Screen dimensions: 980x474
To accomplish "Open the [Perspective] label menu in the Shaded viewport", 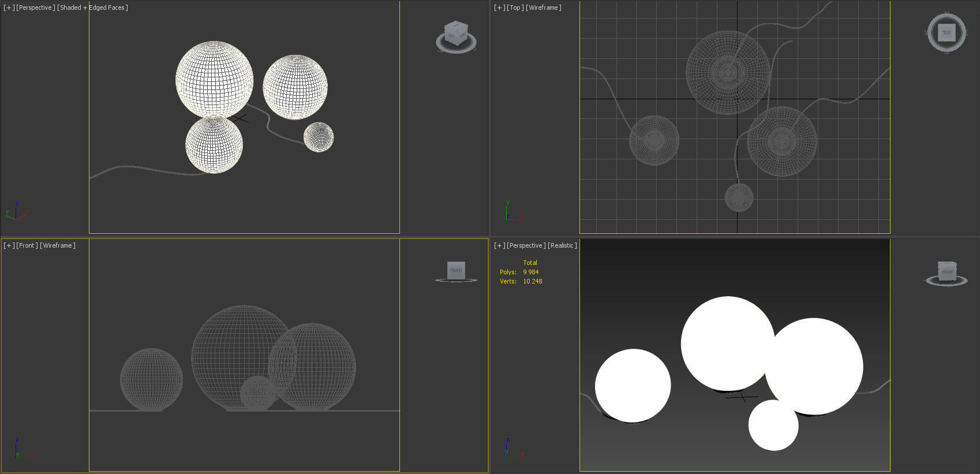I will (36, 8).
